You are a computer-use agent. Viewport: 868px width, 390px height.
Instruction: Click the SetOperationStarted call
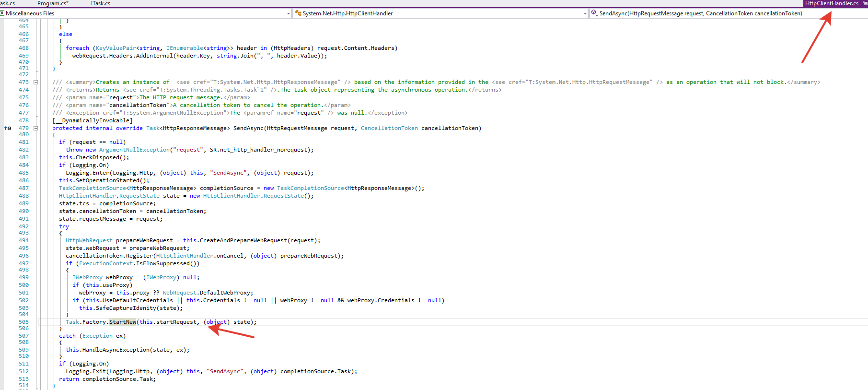pos(107,180)
